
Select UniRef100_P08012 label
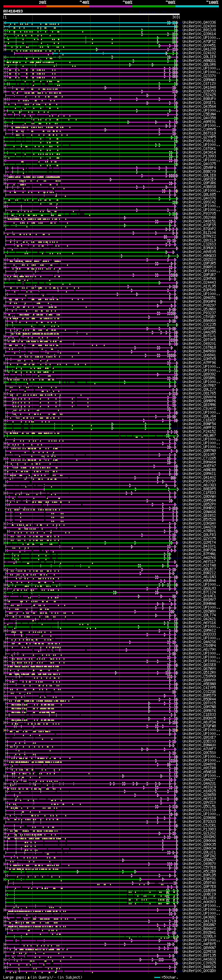click(x=199, y=141)
